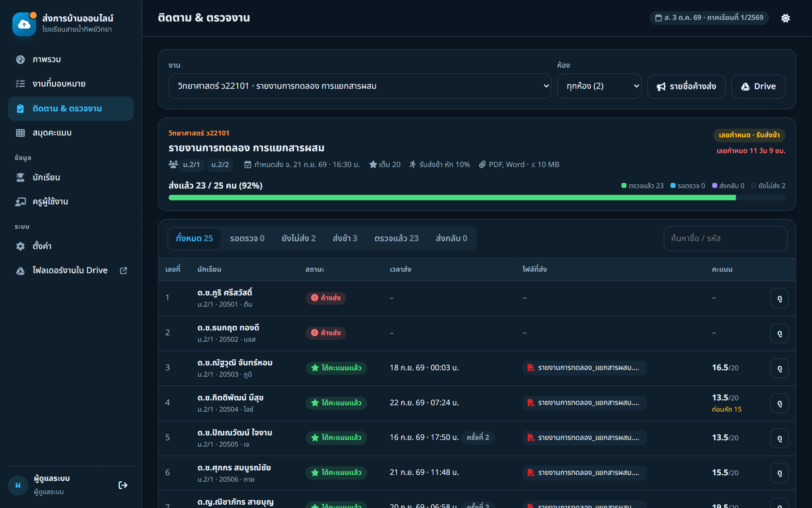Open สมุดคะแนน grid icon
The height and width of the screenshot is (508, 812).
pyautogui.click(x=20, y=133)
